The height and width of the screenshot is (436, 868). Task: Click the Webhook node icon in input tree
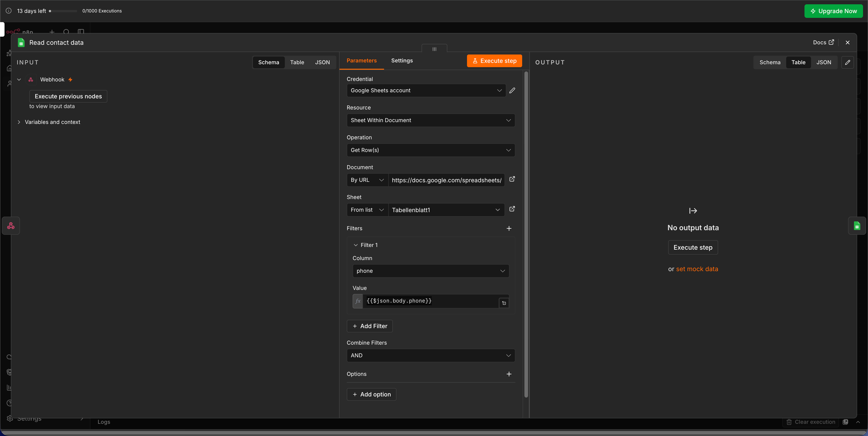coord(31,80)
